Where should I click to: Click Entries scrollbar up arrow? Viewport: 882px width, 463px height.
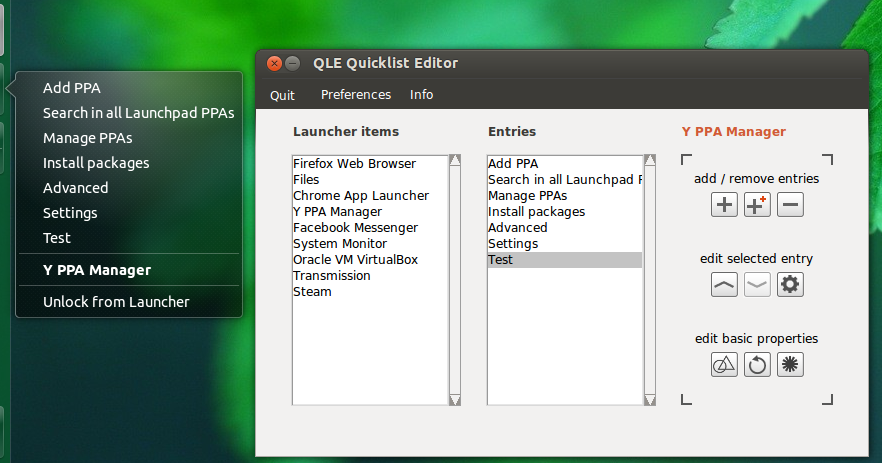click(650, 160)
